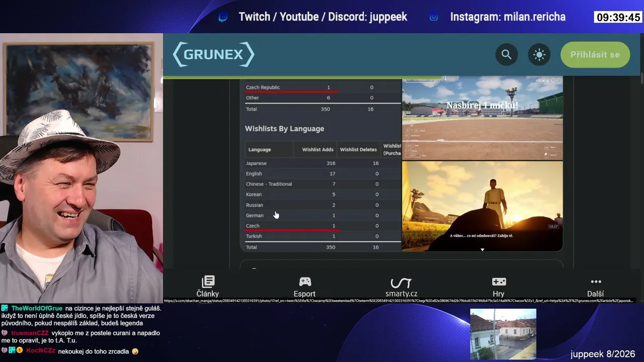
Task: Click the 'juppeek 8/2026' stream label
Action: [x=603, y=354]
